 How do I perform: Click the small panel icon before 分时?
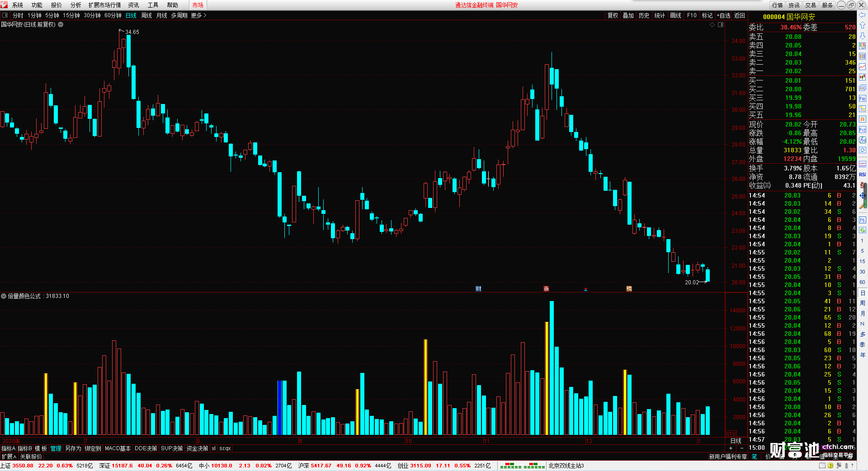[x=5, y=15]
